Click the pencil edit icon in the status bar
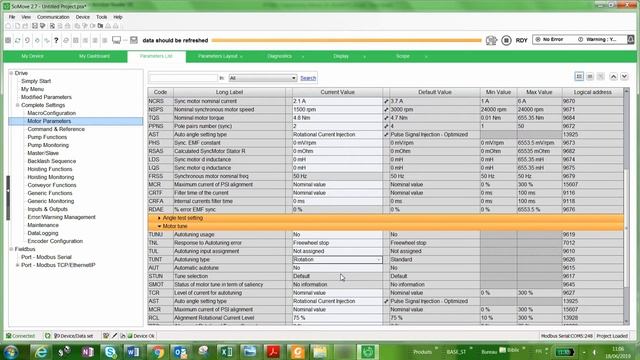Image resolution: width=640 pixels, height=360 pixels. pos(114,336)
